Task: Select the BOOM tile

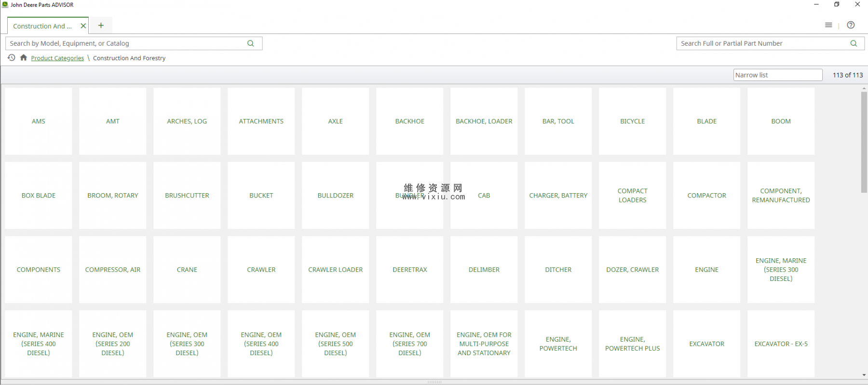Action: [781, 121]
